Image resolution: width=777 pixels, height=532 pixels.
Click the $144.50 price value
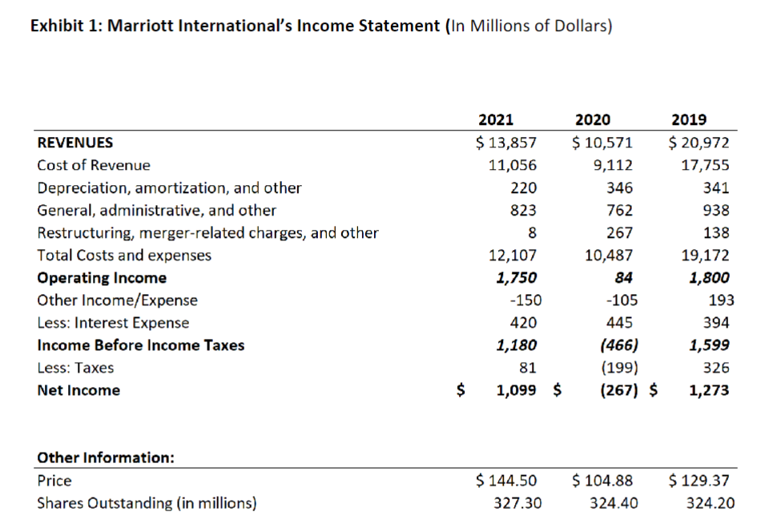(505, 481)
